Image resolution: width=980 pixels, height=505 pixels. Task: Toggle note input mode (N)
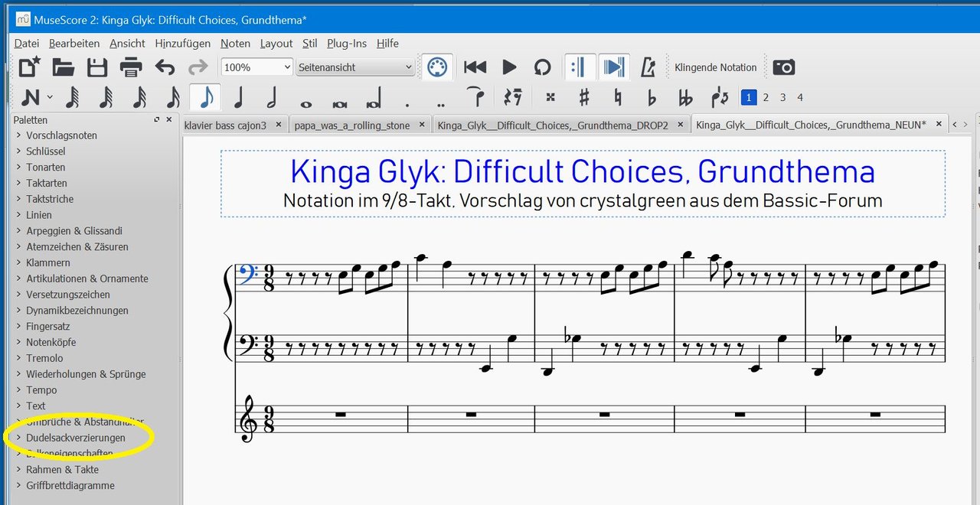(x=30, y=97)
